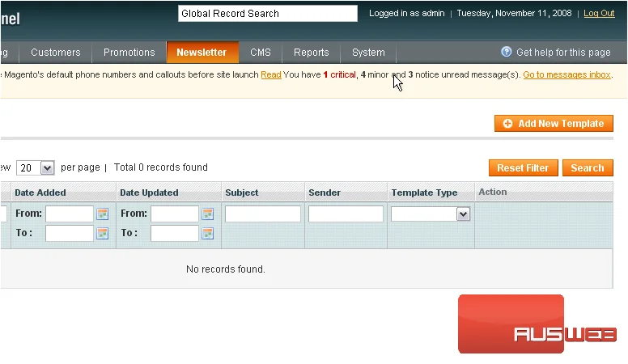Open the Date Updated To calendar icon
The image size is (628, 364).
click(207, 233)
